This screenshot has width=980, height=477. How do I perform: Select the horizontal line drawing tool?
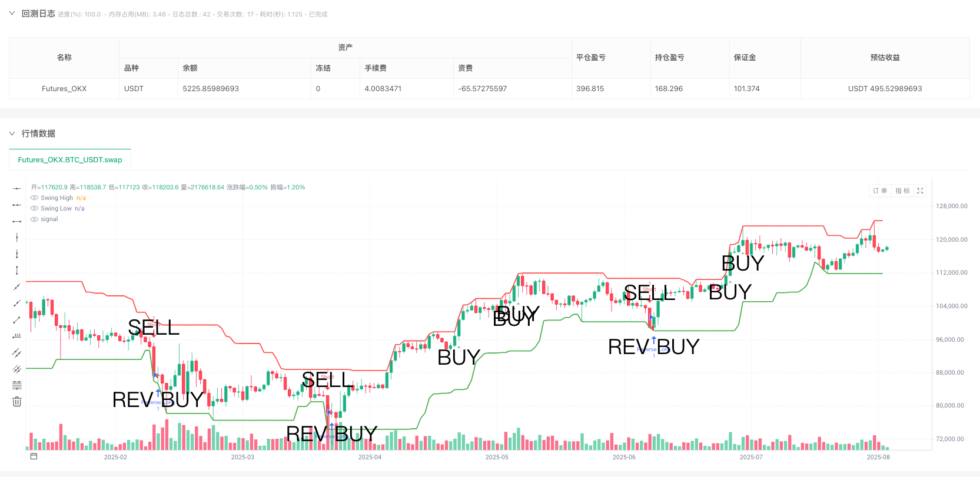(x=16, y=188)
